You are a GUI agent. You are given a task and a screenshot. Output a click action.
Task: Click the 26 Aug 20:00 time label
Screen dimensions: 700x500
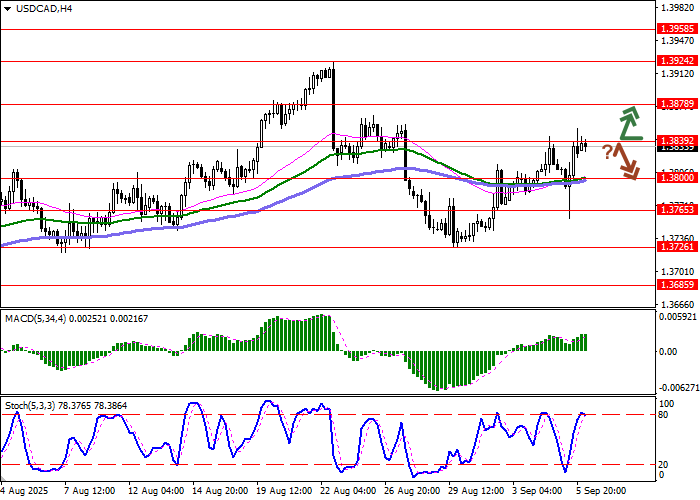413,491
